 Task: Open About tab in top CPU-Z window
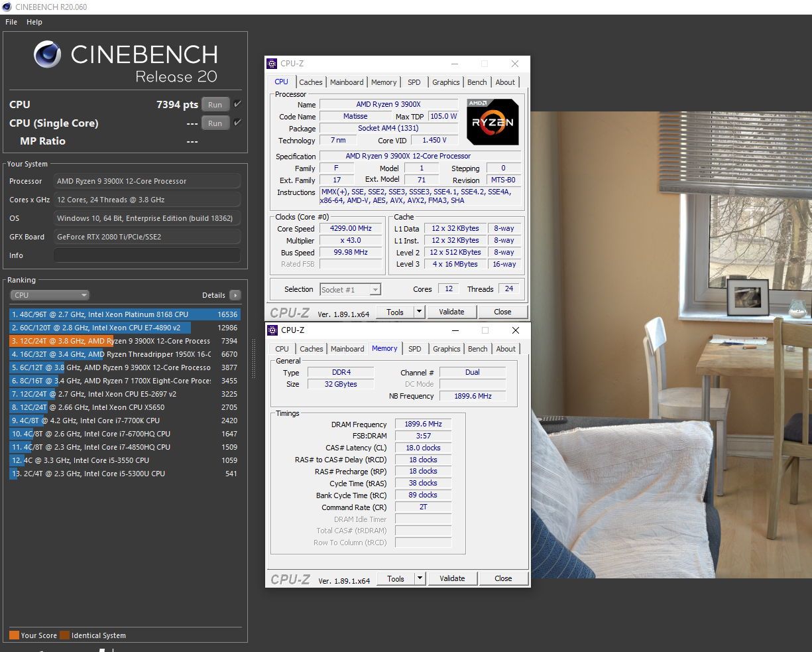[x=505, y=82]
